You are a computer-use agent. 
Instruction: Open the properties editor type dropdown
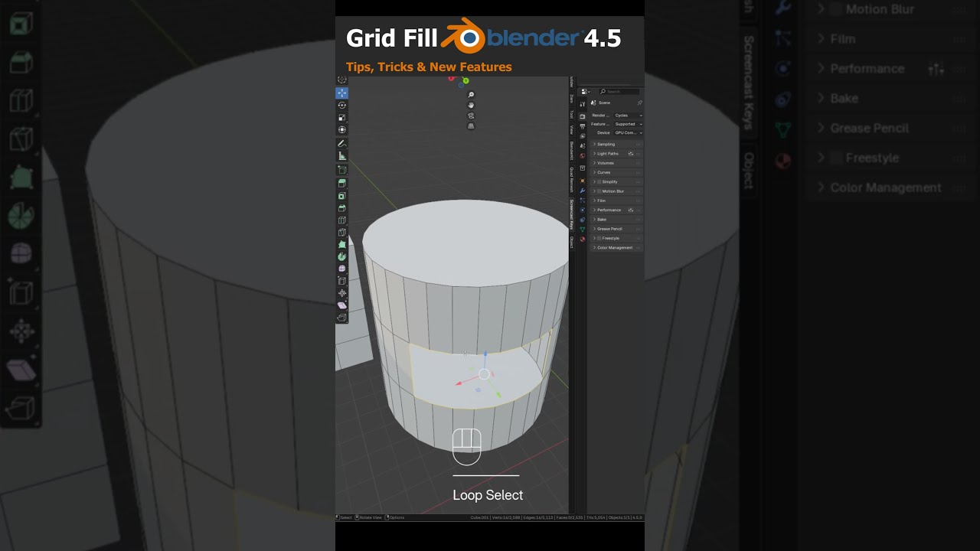click(x=585, y=91)
